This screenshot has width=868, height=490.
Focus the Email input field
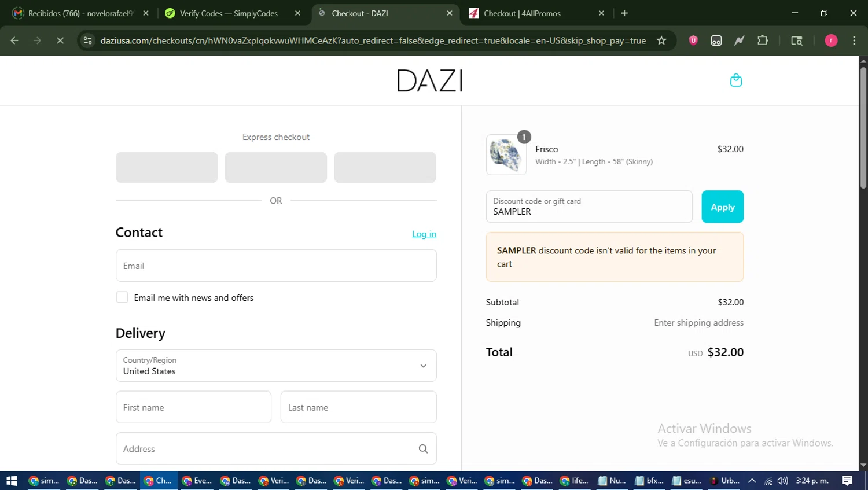pyautogui.click(x=276, y=266)
